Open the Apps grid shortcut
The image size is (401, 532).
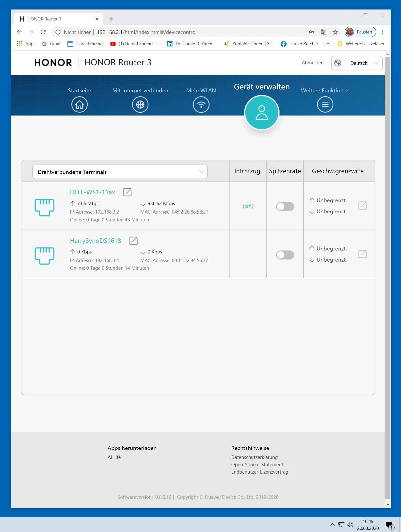[26, 44]
